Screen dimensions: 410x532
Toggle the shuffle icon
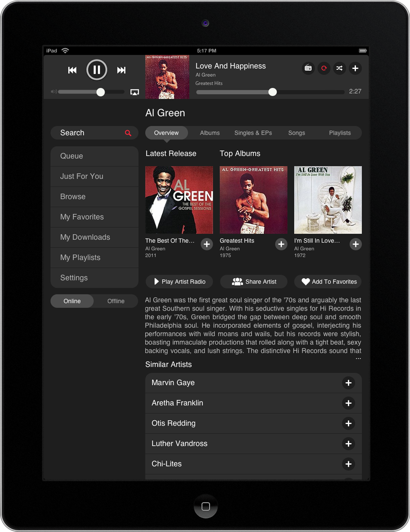tap(339, 68)
